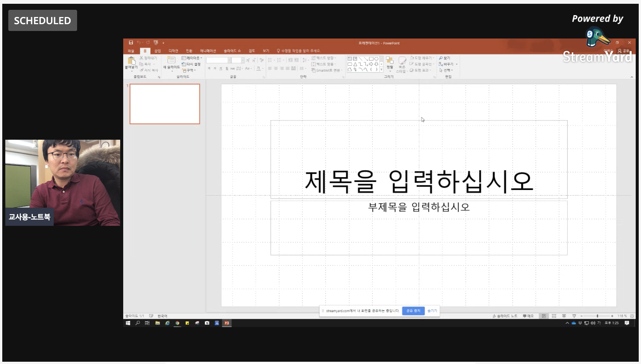Select slide 1 thumbnail in slide pane

click(x=165, y=104)
